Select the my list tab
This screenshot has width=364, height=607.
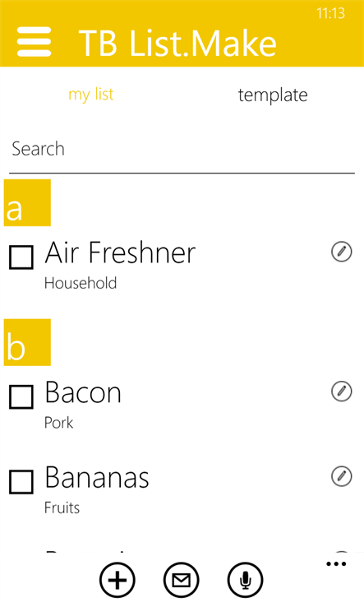point(91,95)
